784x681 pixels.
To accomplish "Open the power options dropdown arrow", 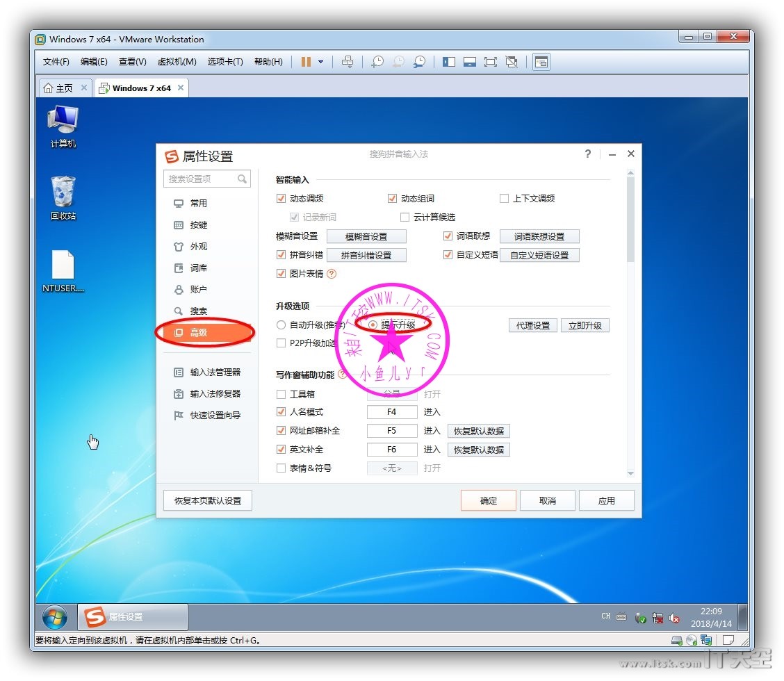I will pos(320,62).
